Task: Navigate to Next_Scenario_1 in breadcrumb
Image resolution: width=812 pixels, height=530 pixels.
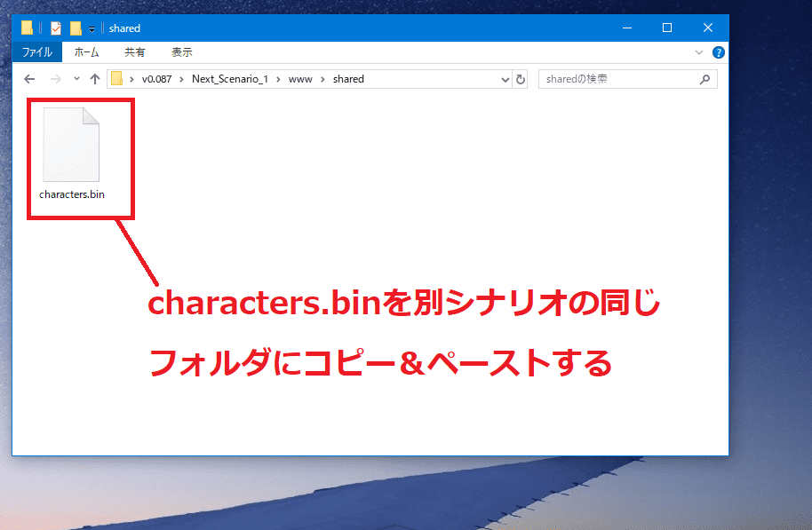Action: (230, 79)
